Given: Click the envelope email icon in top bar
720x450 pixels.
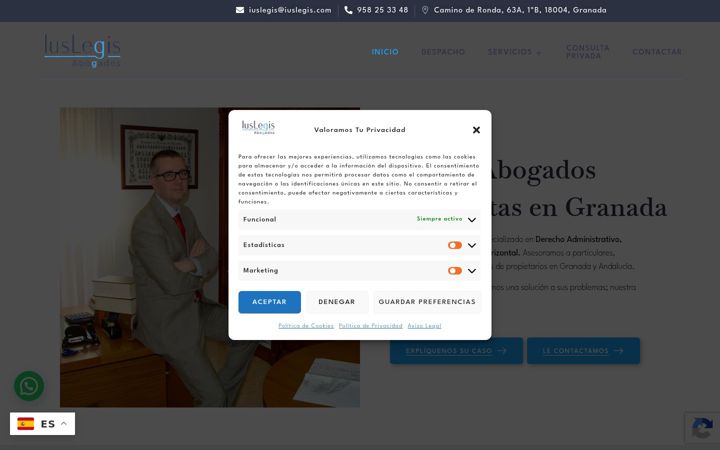Looking at the screenshot, I should pyautogui.click(x=240, y=10).
